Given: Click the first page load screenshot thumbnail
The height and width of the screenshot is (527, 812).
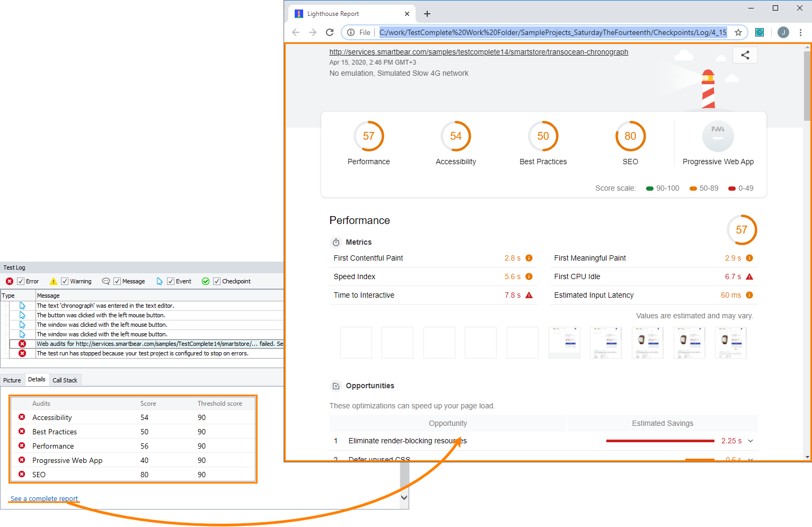Looking at the screenshot, I should [356, 342].
